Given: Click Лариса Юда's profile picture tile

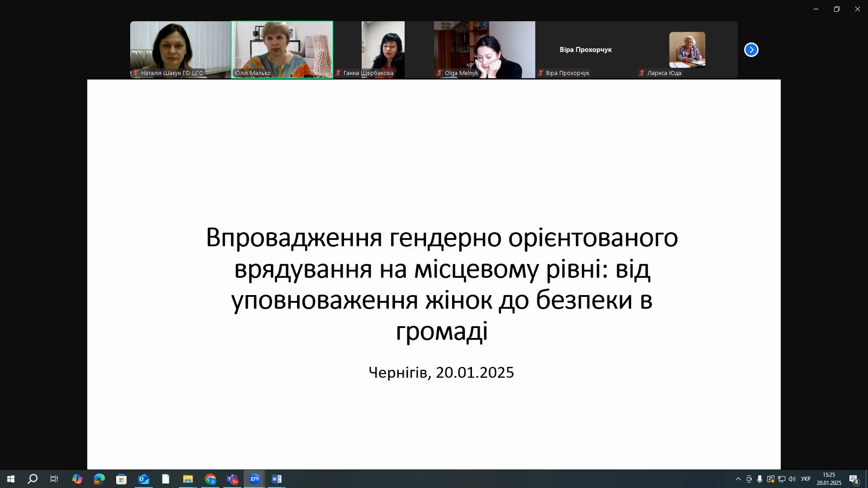Looking at the screenshot, I should click(687, 49).
